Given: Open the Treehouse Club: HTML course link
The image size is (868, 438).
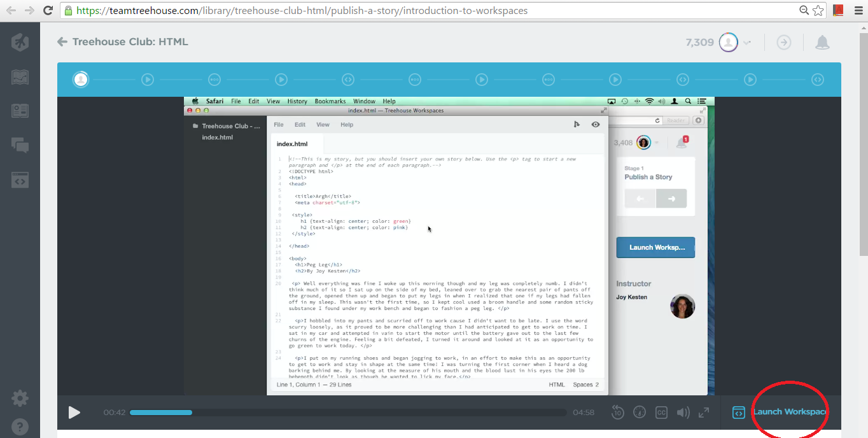Looking at the screenshot, I should pos(130,42).
